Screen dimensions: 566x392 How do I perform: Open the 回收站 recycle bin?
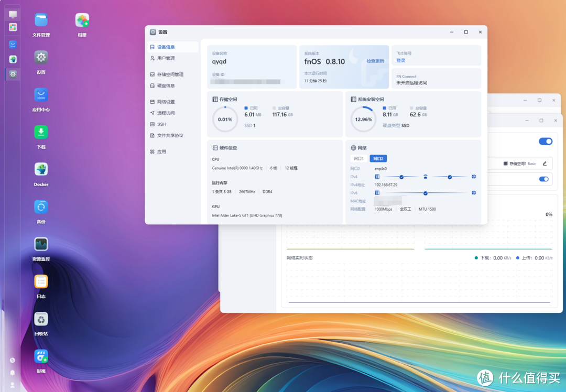41,319
